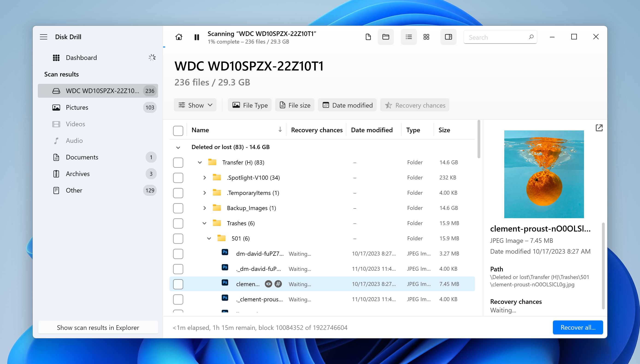
Task: Click the Dashboard loading spinner icon
Action: (x=152, y=58)
